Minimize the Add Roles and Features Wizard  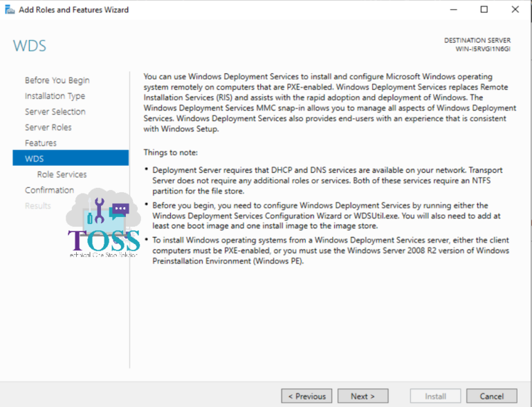452,10
